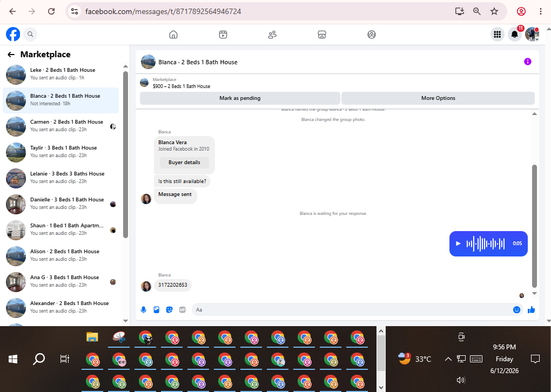
Task: Open the zoom magnifier in the address bar
Action: [477, 11]
